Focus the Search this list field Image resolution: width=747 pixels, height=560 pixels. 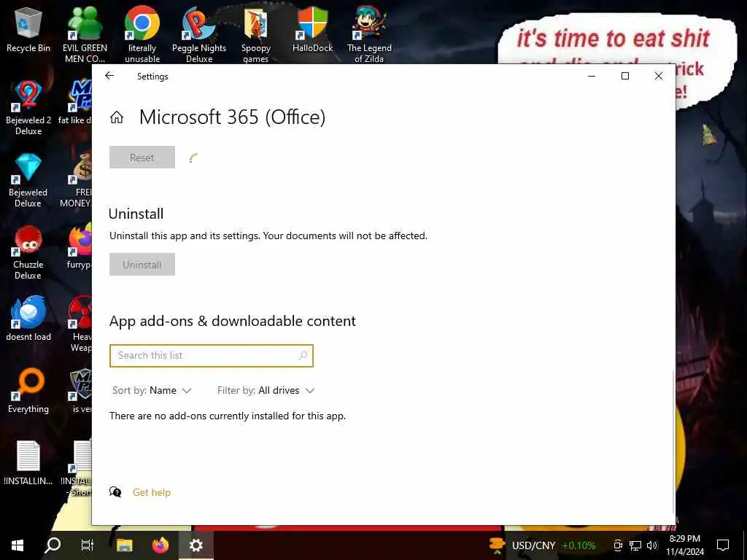click(x=211, y=356)
